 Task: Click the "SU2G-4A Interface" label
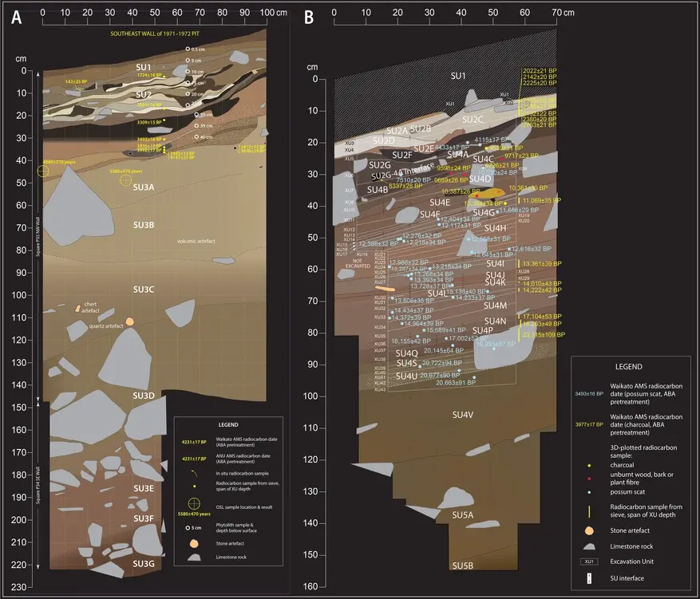point(402,171)
